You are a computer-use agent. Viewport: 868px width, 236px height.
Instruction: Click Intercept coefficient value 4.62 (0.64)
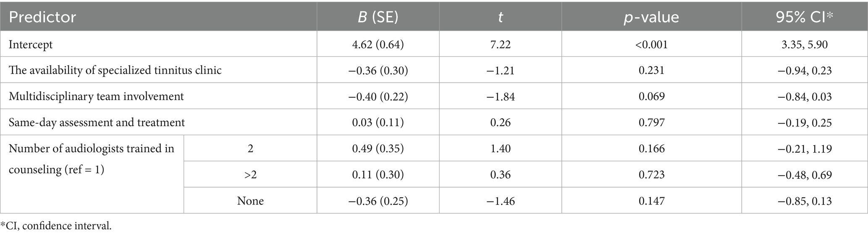coord(378,44)
